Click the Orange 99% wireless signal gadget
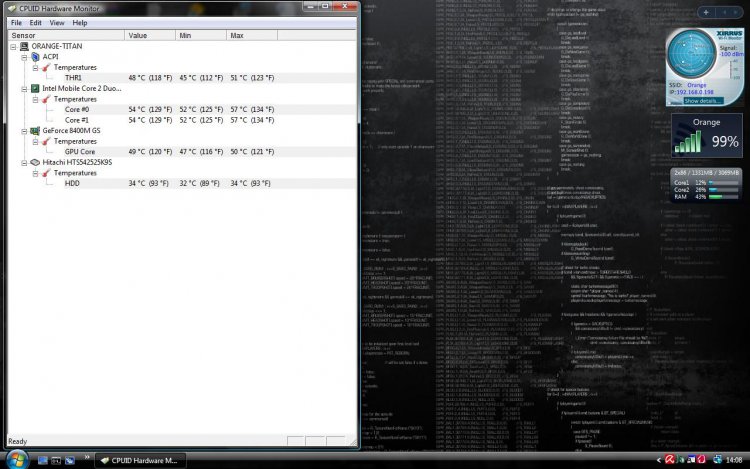The width and height of the screenshot is (750, 469). click(x=707, y=136)
